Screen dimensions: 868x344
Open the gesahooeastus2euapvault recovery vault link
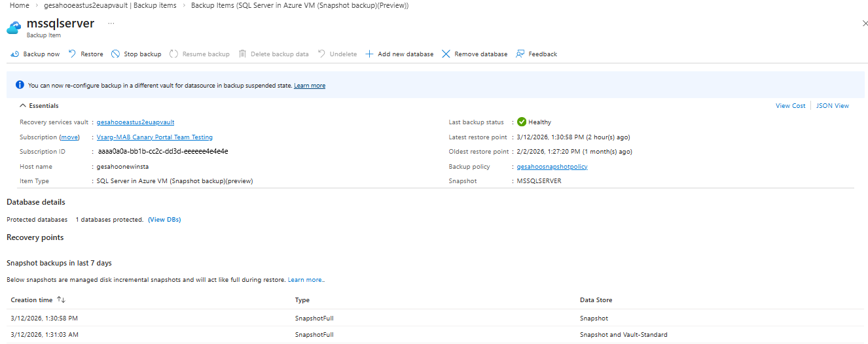pyautogui.click(x=136, y=122)
